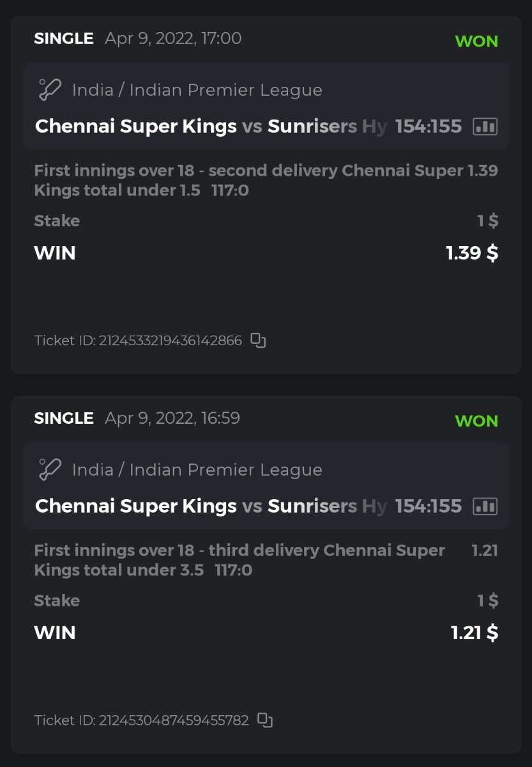The height and width of the screenshot is (767, 532).
Task: Select India / Indian Premier League on 16:59 ticket
Action: [197, 470]
